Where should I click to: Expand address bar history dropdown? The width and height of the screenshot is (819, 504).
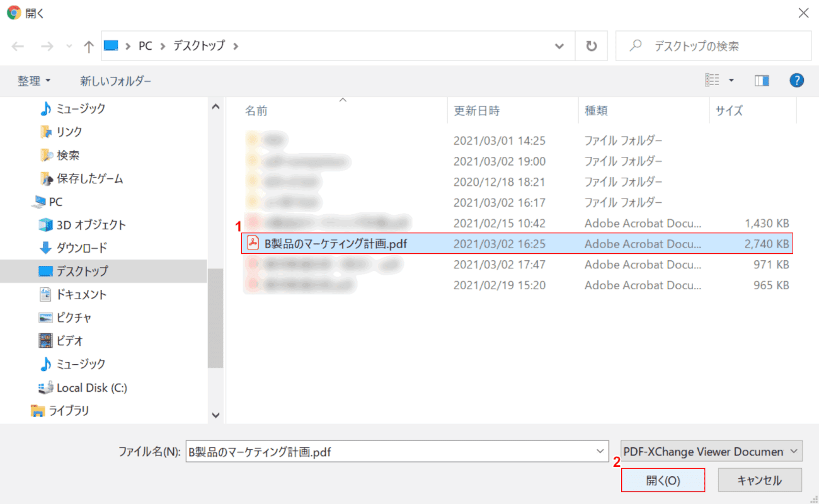click(559, 46)
